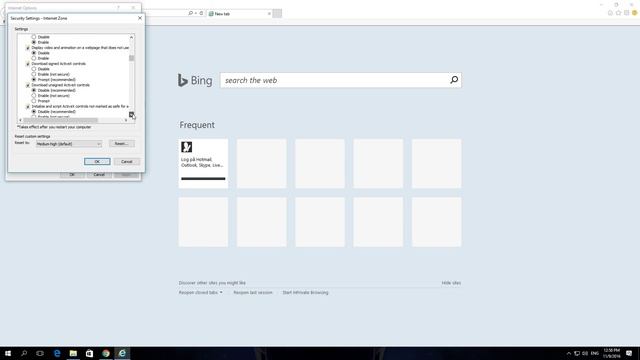This screenshot has width=640, height=360.
Task: Switch to Internet Explorer taskbar icon
Action: tap(122, 353)
